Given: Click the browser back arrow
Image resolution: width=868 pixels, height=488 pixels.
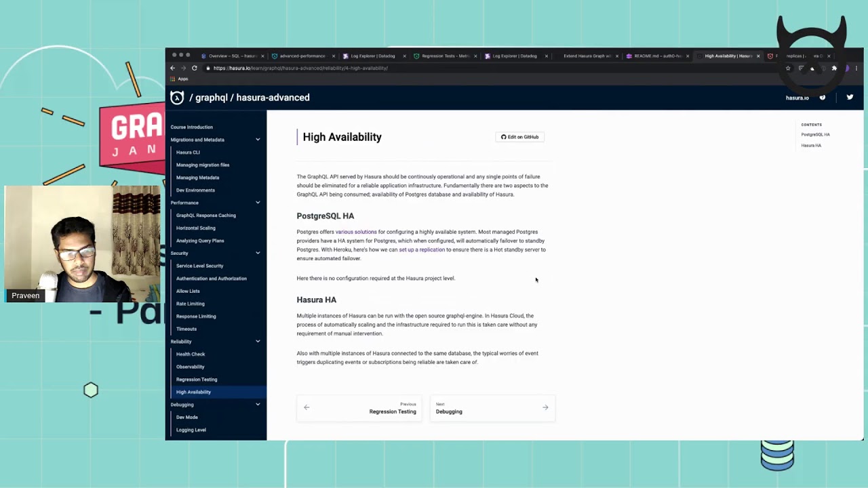Looking at the screenshot, I should pyautogui.click(x=172, y=68).
